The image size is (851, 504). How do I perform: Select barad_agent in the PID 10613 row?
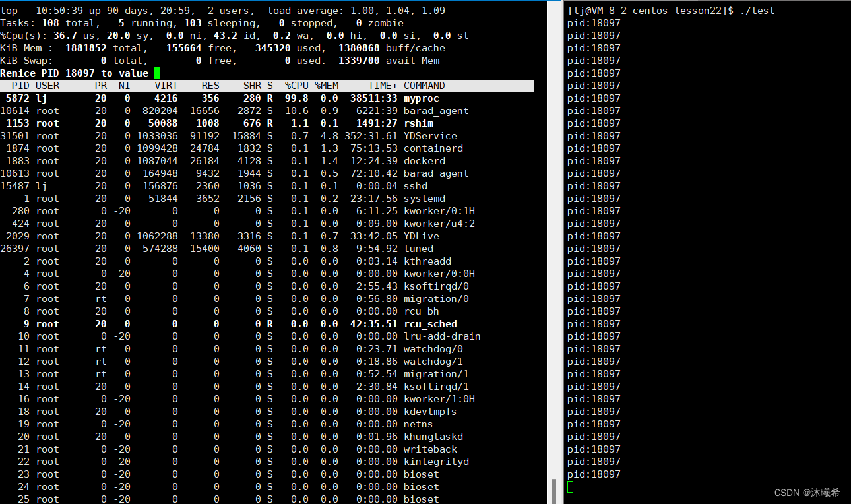tap(436, 173)
